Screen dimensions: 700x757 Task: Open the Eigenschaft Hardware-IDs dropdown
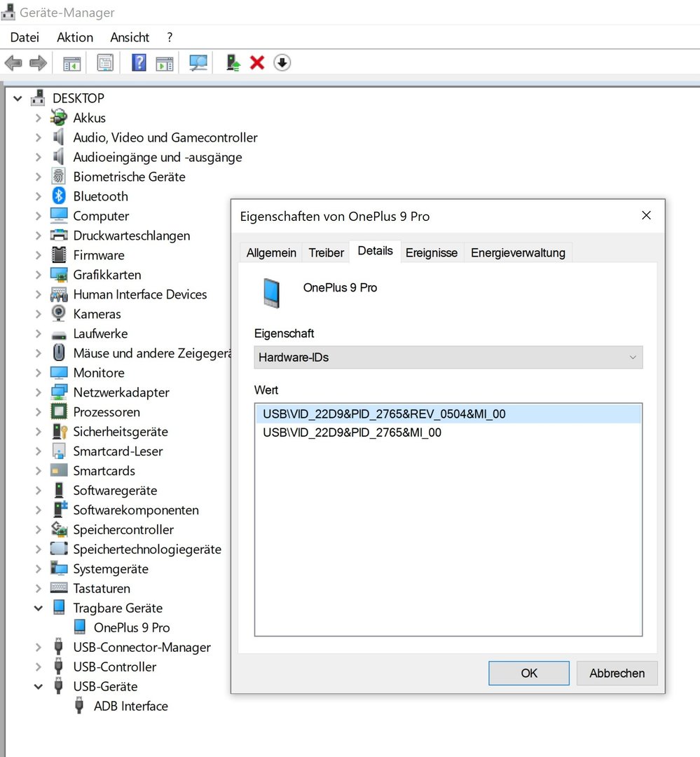click(x=448, y=357)
